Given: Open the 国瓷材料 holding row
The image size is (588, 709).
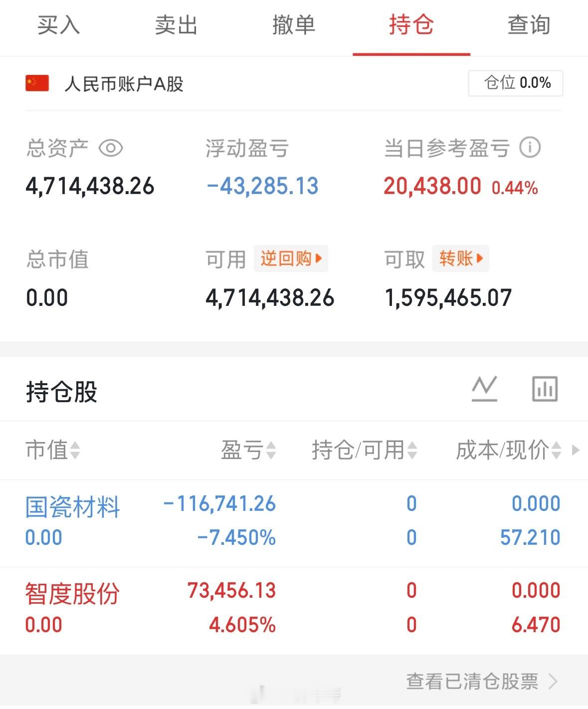Looking at the screenshot, I should [294, 523].
